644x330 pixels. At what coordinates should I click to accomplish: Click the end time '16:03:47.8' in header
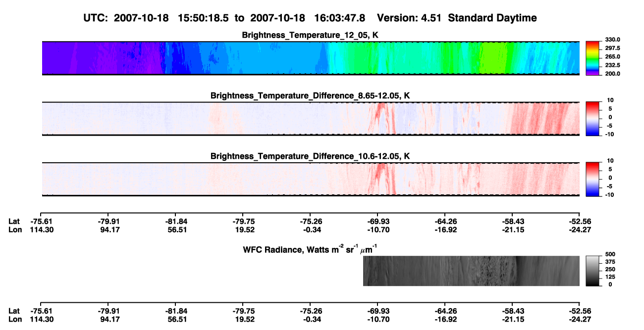coord(340,18)
